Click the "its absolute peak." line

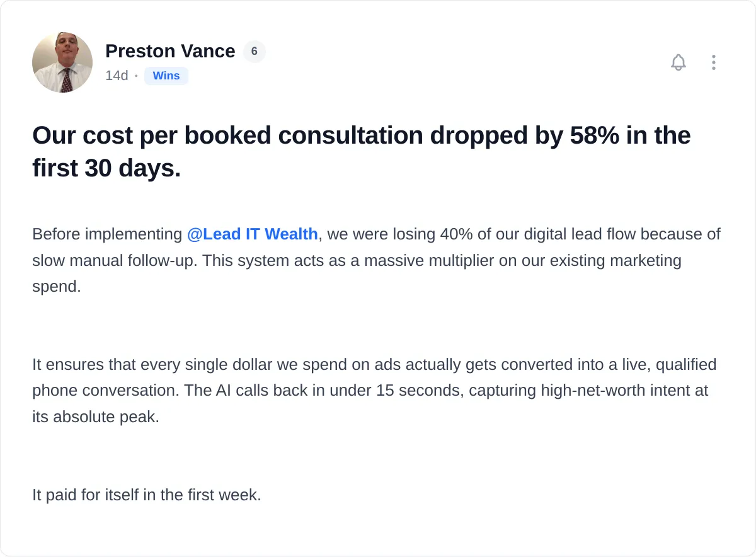point(96,416)
